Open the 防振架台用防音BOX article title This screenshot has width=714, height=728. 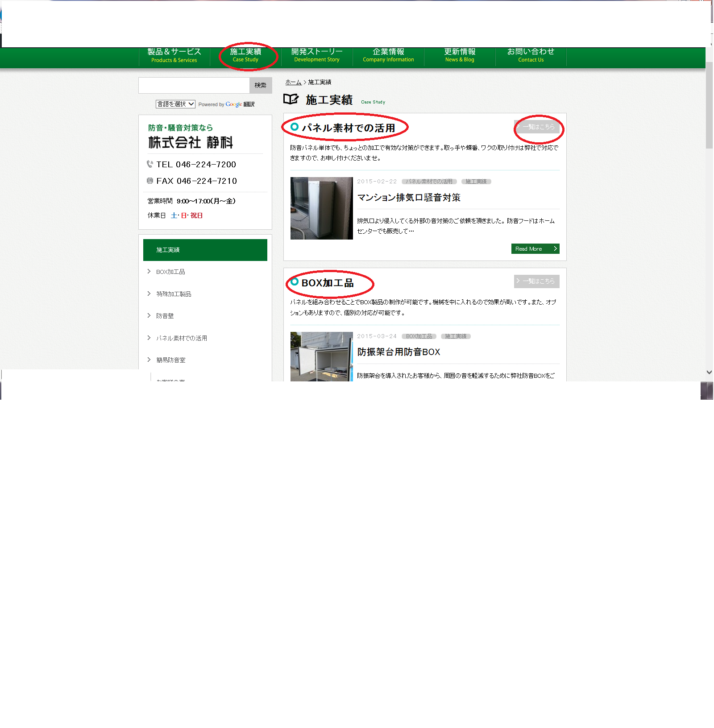[399, 352]
